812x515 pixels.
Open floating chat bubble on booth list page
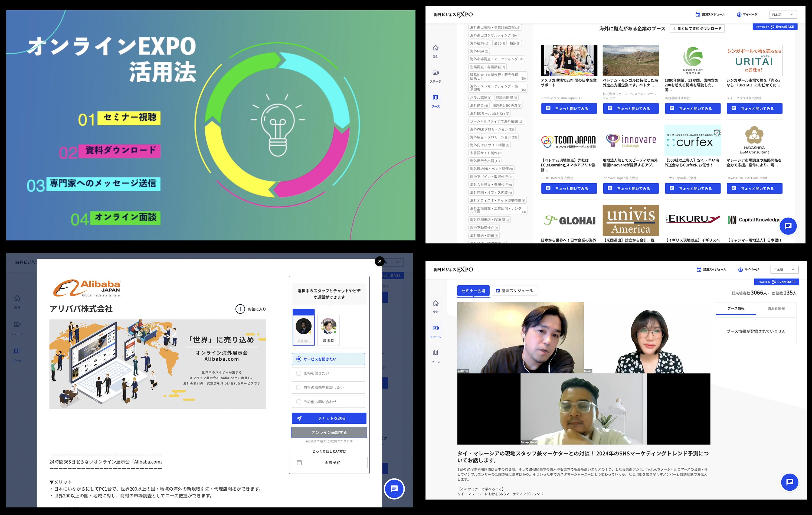tap(788, 226)
